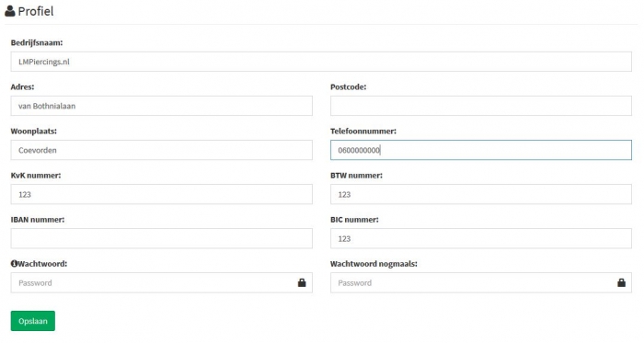Select the Adres field with van Bothnialaan

click(x=161, y=106)
